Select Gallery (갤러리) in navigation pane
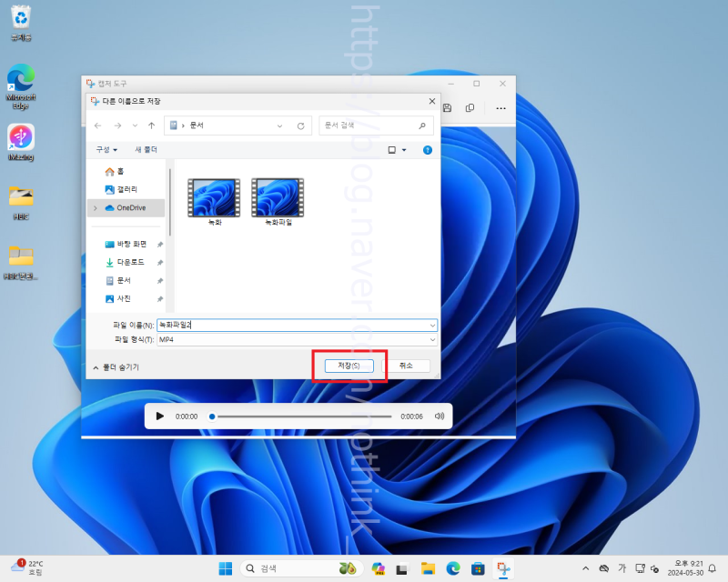728x582 pixels. click(121, 189)
